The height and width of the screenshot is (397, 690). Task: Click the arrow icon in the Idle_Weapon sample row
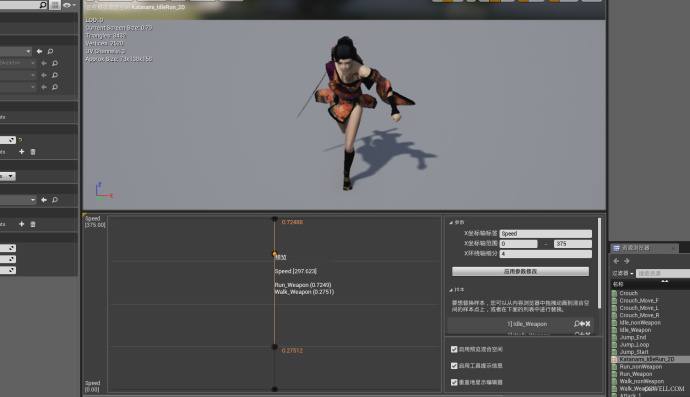pos(582,324)
